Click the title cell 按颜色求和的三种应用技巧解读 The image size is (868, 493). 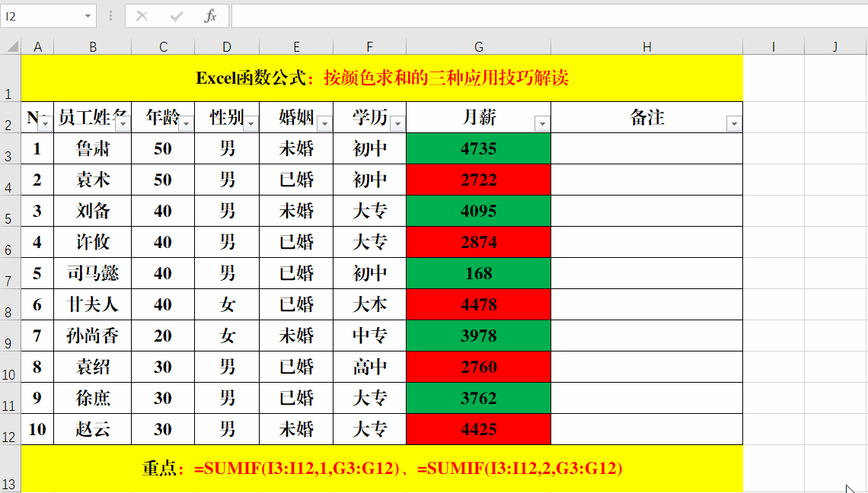(382, 78)
